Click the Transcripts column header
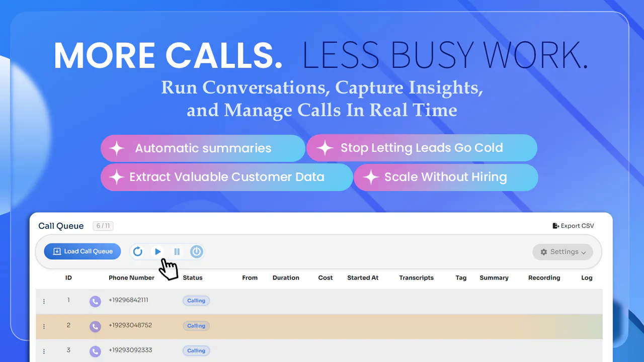 [417, 278]
